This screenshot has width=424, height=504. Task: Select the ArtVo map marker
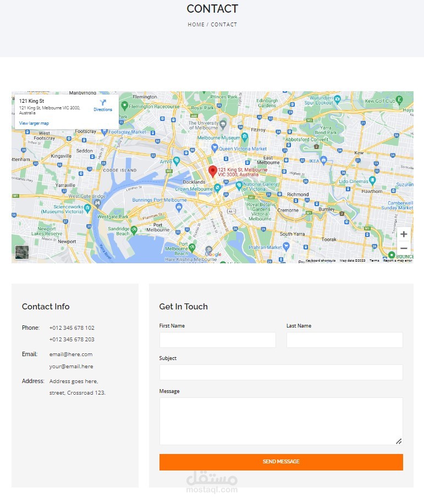[x=177, y=160]
